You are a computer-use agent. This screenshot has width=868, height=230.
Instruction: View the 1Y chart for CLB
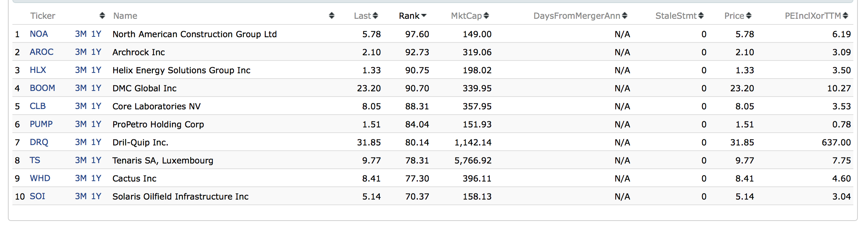96,106
